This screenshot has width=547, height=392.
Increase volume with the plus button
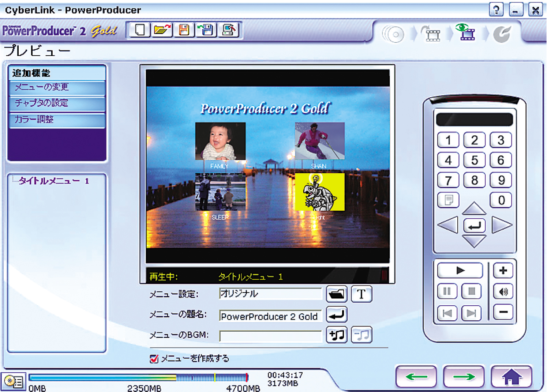coord(503,271)
